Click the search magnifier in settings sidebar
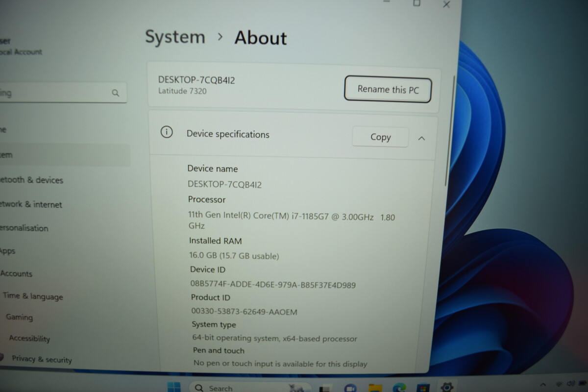Image resolution: width=588 pixels, height=392 pixels. pyautogui.click(x=116, y=93)
